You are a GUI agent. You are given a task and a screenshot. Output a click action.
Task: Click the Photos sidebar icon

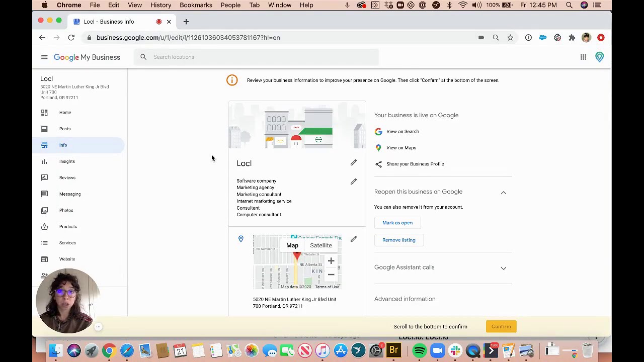(44, 210)
